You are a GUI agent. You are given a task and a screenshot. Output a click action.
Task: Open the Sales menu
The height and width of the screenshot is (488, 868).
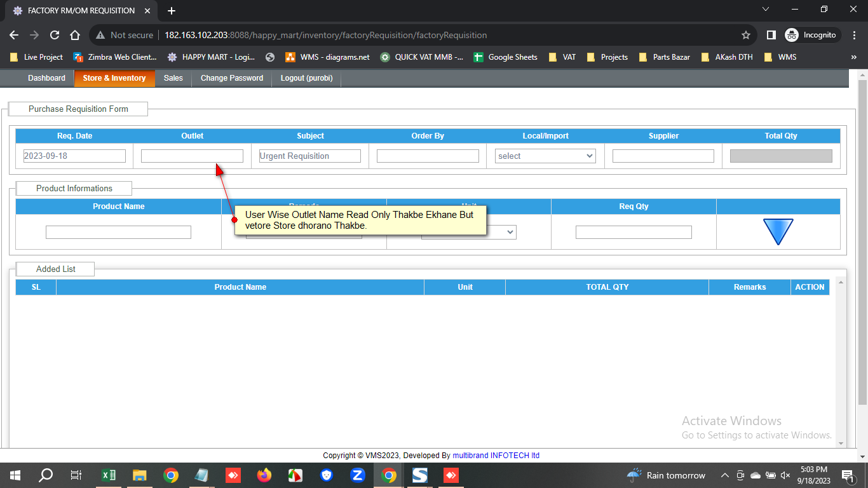(x=173, y=78)
